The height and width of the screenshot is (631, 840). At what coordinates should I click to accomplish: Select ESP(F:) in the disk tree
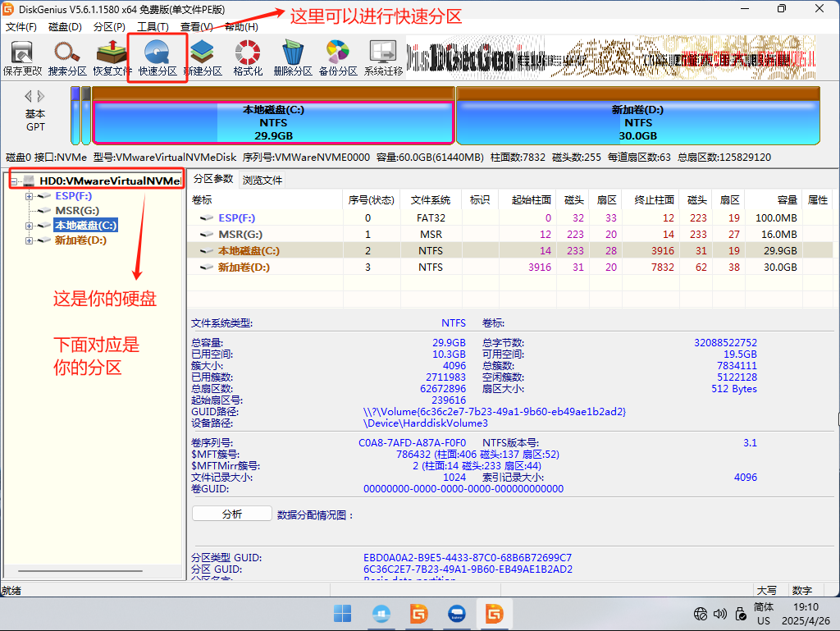tap(73, 196)
